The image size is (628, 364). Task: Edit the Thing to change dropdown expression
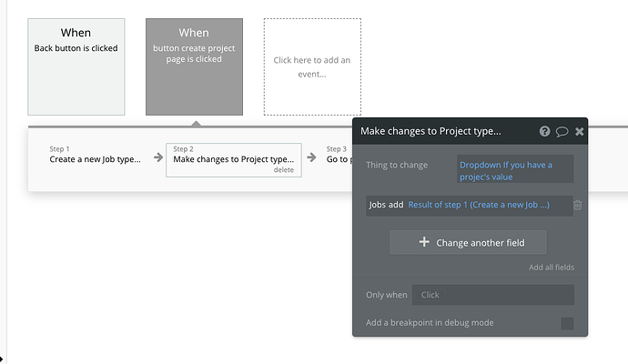click(x=515, y=170)
